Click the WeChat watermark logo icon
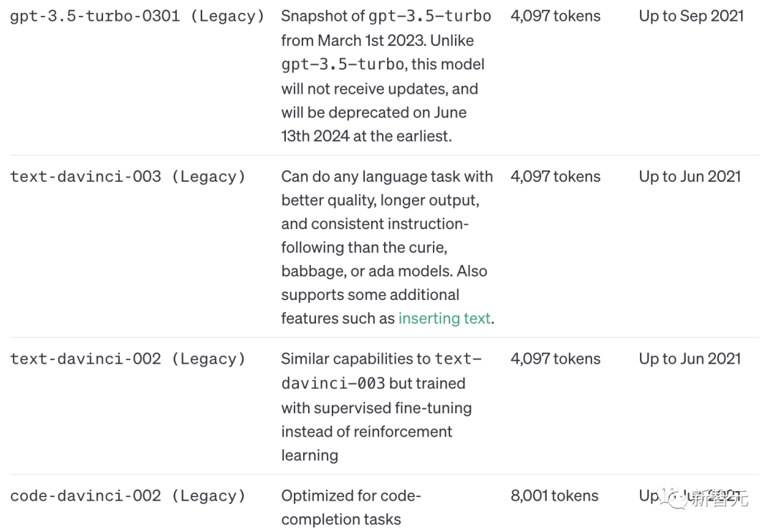The width and height of the screenshot is (774, 532). (x=672, y=498)
